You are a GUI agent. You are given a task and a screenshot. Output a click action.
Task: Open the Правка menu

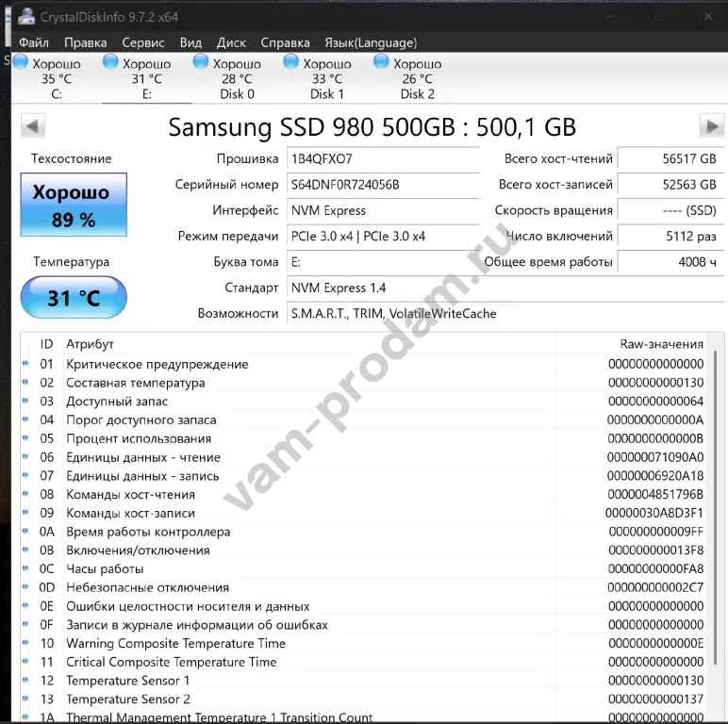tap(86, 42)
